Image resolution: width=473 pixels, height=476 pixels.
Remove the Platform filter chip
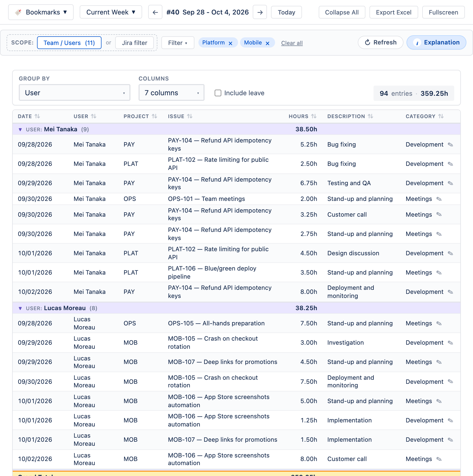click(230, 43)
